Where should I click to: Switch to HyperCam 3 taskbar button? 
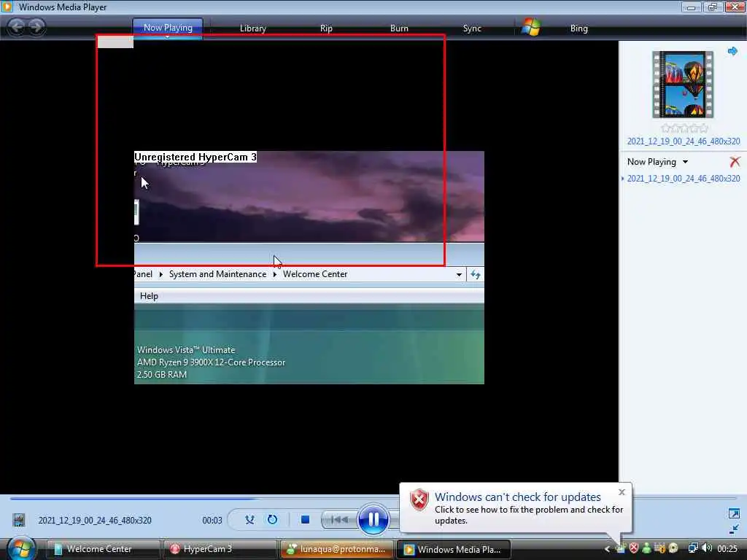coord(220,549)
